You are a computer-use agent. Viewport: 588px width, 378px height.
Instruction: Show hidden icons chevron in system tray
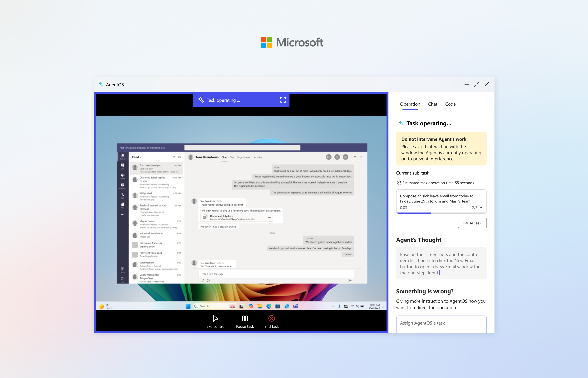click(333, 306)
